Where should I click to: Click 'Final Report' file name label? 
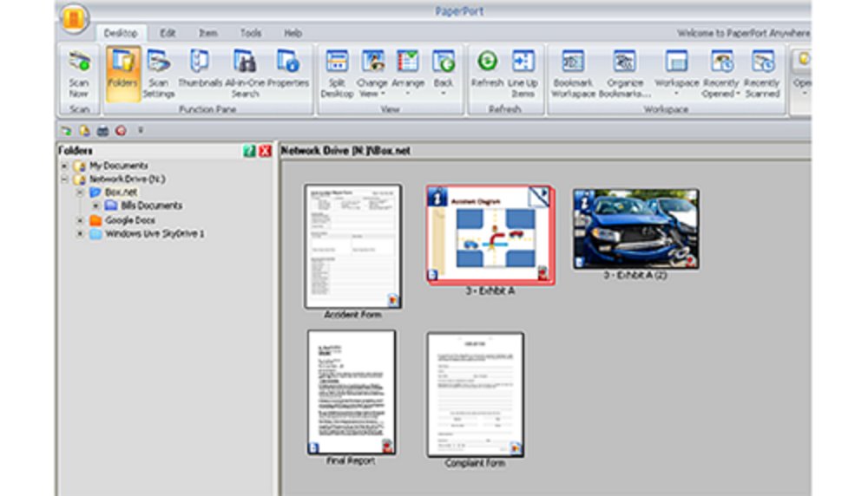coord(351,460)
